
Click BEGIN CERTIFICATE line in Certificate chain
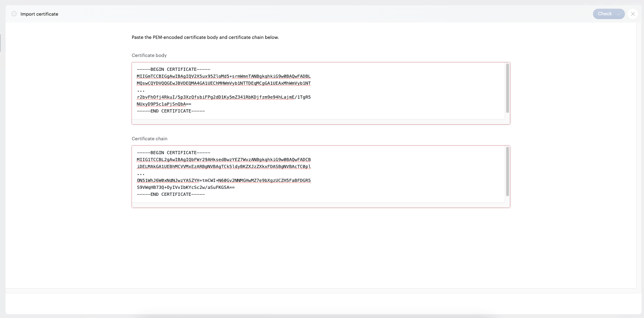[x=174, y=153]
